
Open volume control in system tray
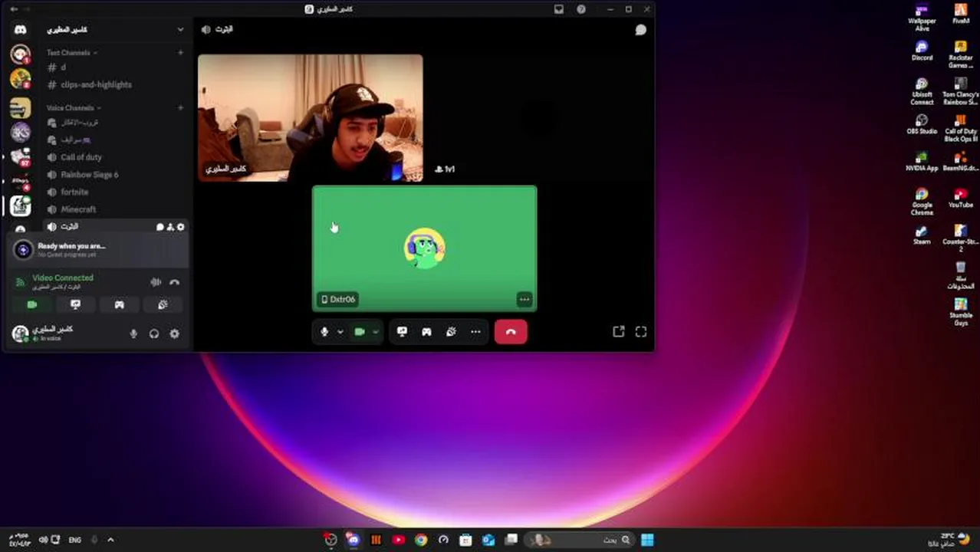click(x=44, y=540)
